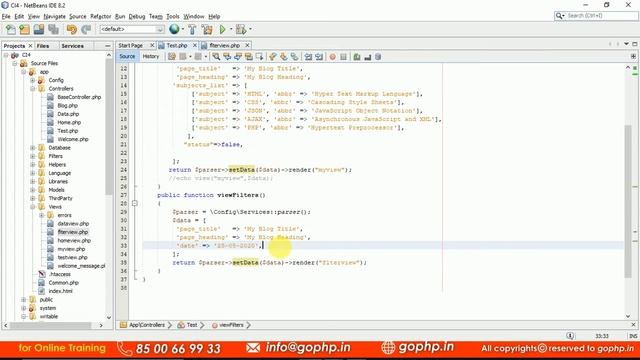
Task: Close the Test.php editor tab
Action: tap(195, 45)
